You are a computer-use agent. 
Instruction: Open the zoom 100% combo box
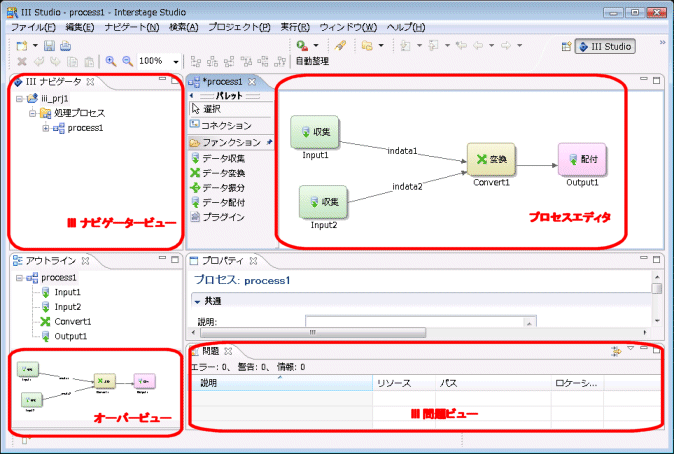[158, 61]
